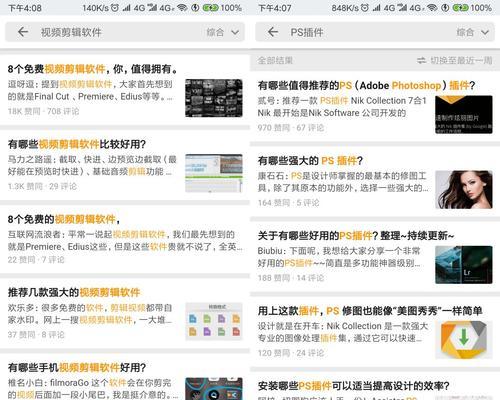Click the 视频剪辑软件 search input field

125,32
